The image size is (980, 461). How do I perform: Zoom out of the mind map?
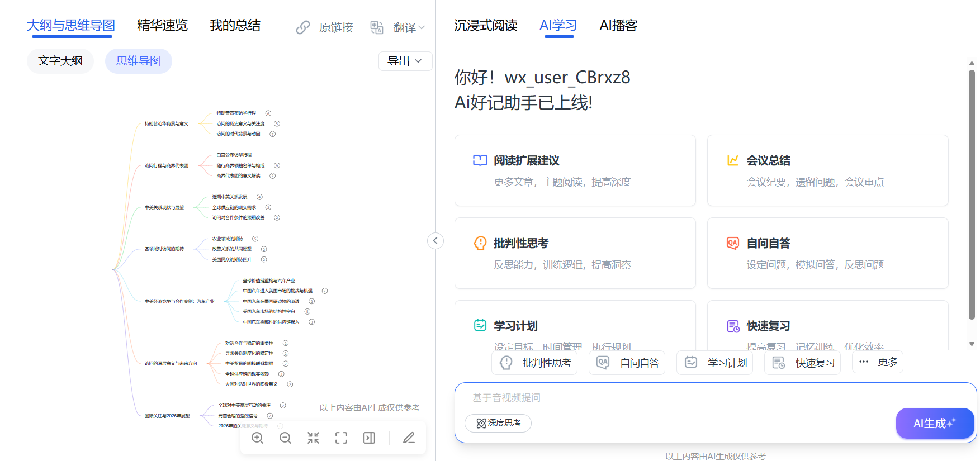[285, 438]
